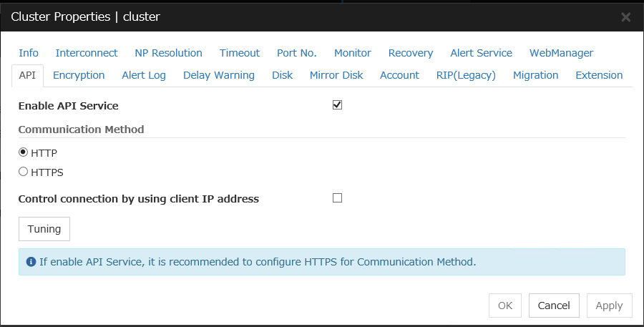Open the Mirror Disk tab

[336, 75]
